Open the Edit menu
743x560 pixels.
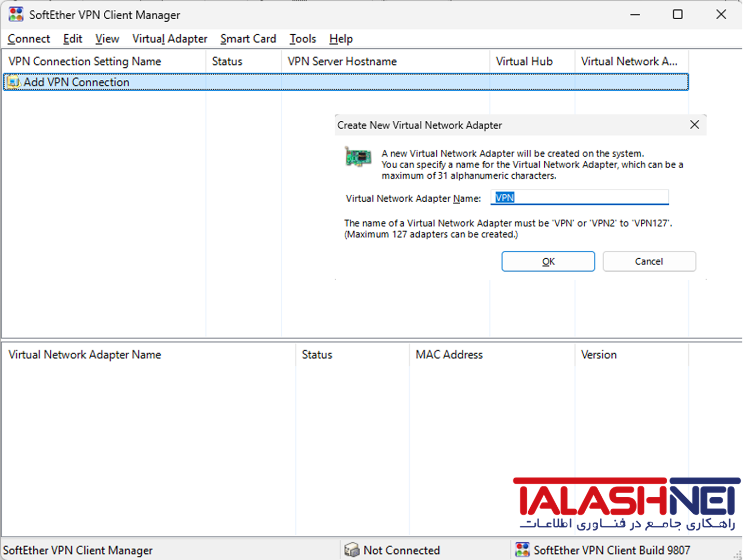pyautogui.click(x=73, y=39)
